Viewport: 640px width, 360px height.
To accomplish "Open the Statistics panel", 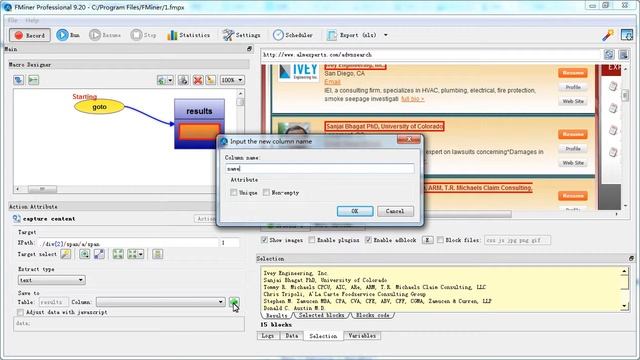I will tap(188, 35).
